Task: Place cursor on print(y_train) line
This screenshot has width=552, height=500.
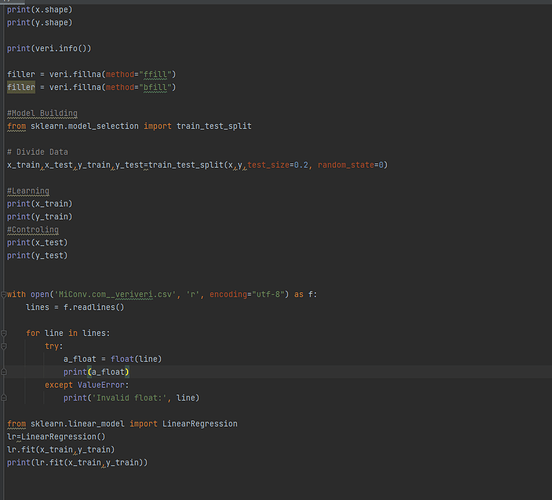Action: pos(39,217)
